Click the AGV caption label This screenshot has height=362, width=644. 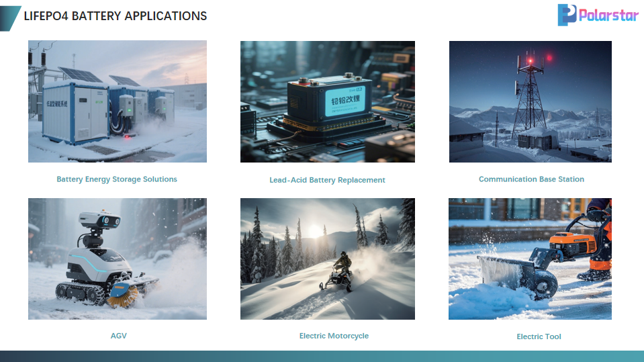pyautogui.click(x=118, y=336)
